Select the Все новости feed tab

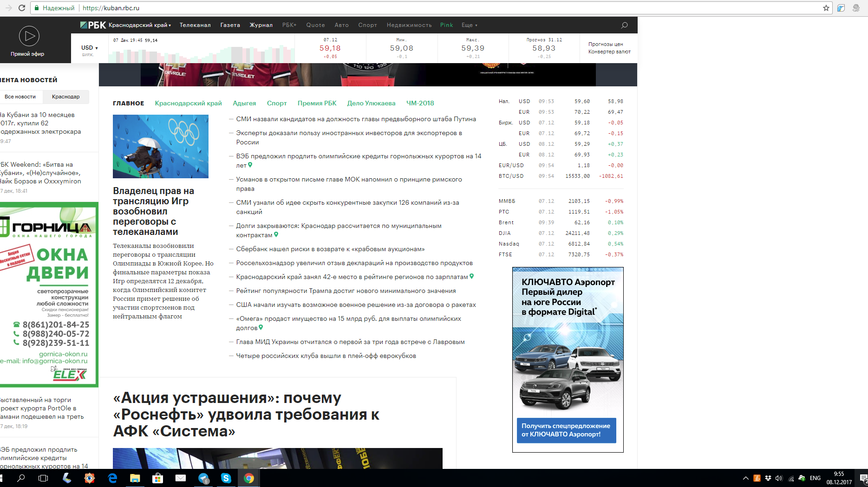20,97
